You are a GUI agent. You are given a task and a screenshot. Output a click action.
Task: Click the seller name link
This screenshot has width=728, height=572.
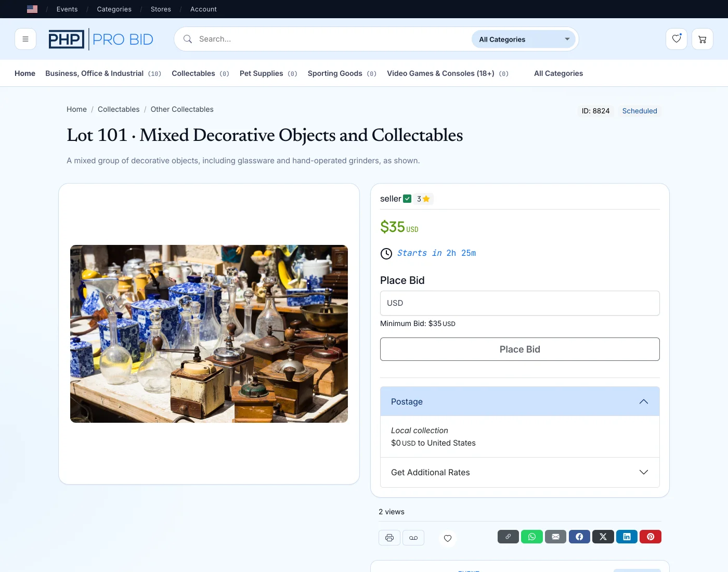(x=391, y=199)
